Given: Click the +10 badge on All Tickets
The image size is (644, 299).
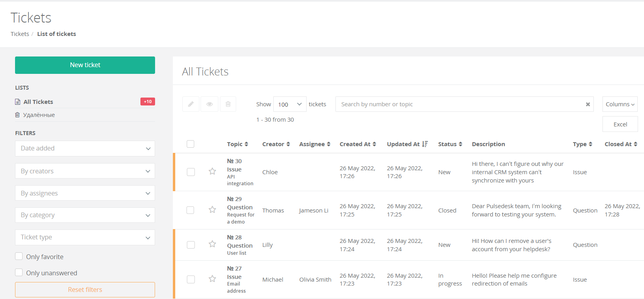Looking at the screenshot, I should (x=148, y=102).
